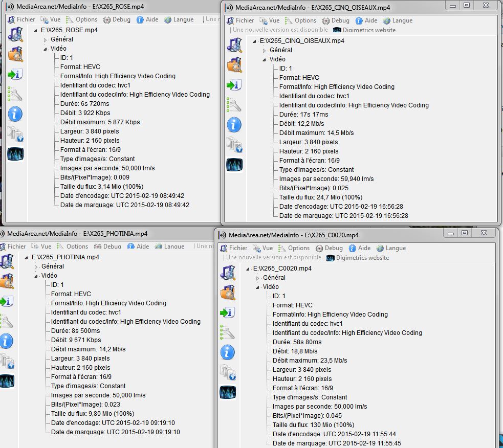Collapse Vidéo node in X265_PHOTINIA window

click(x=36, y=276)
